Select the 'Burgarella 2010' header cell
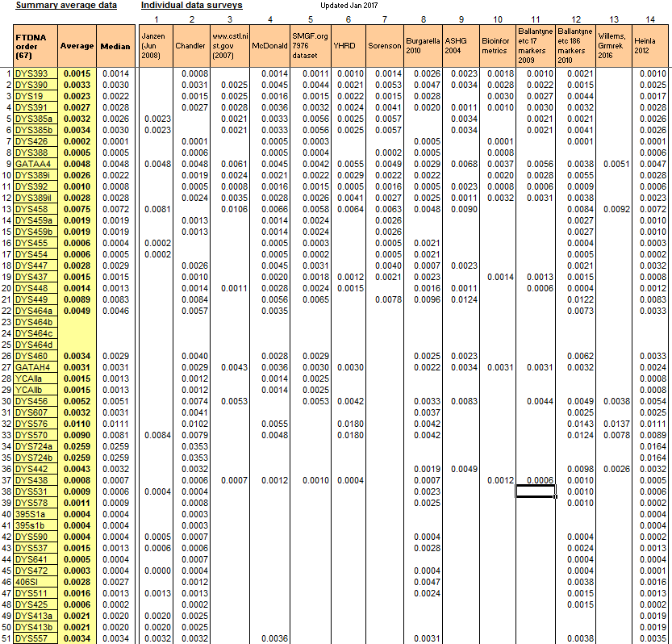672x644 pixels. (424, 46)
